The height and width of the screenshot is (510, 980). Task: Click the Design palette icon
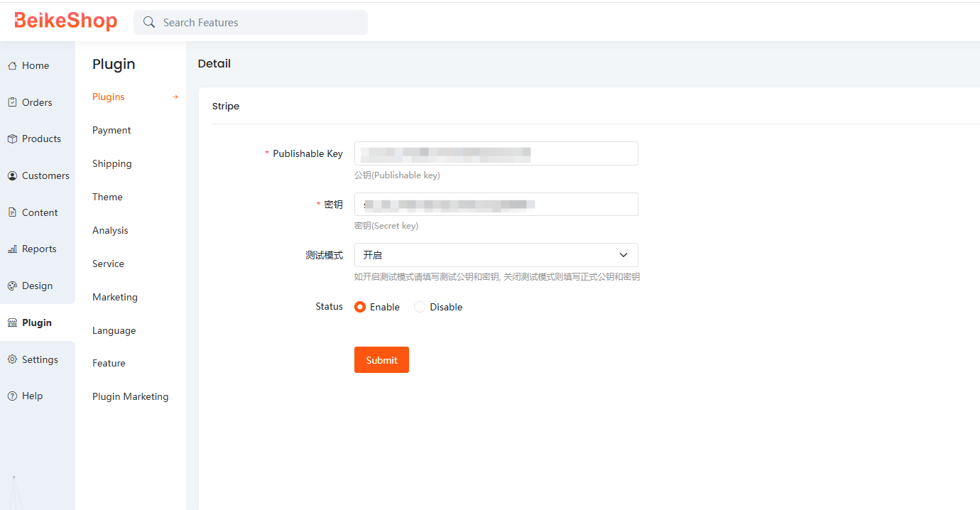click(x=12, y=286)
